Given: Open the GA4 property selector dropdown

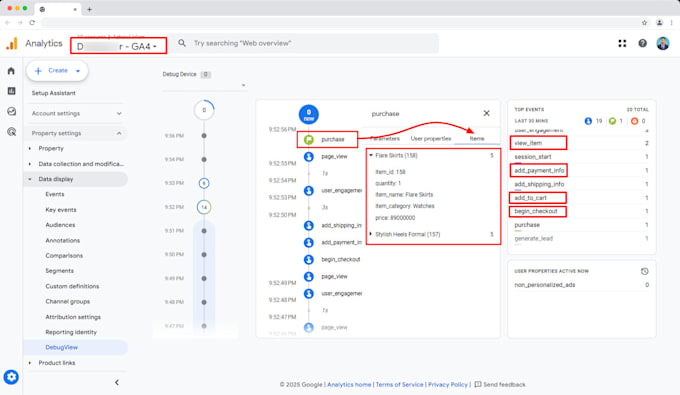Looking at the screenshot, I should pos(118,46).
